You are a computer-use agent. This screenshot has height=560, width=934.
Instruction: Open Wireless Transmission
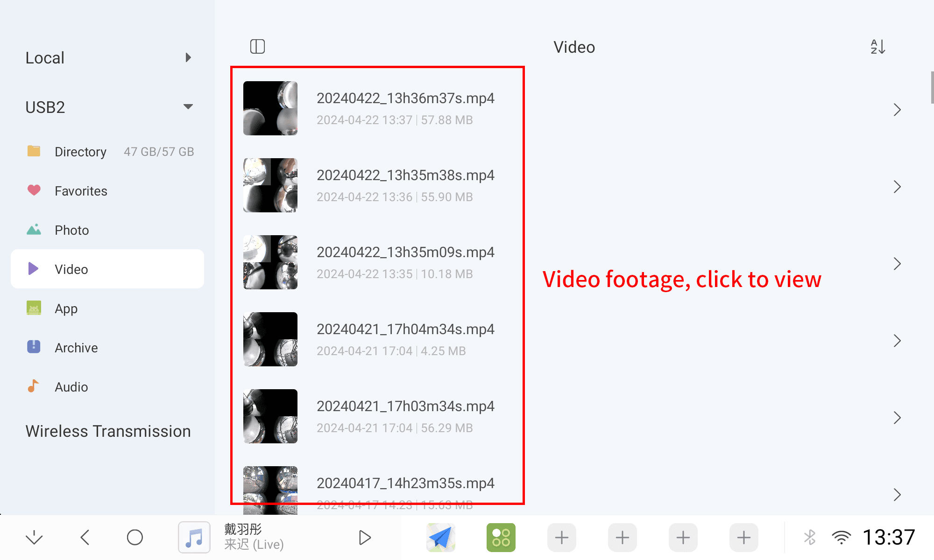108,431
